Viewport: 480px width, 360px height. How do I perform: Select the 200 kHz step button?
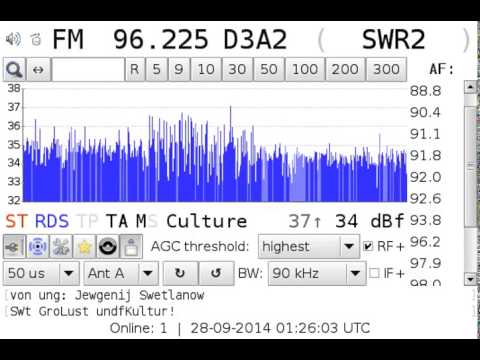tap(345, 69)
